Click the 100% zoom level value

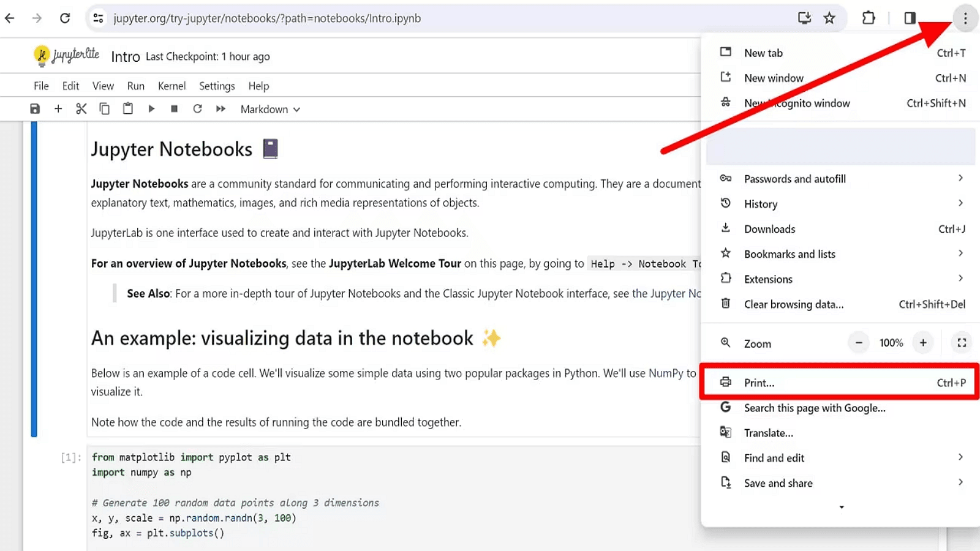click(x=891, y=343)
